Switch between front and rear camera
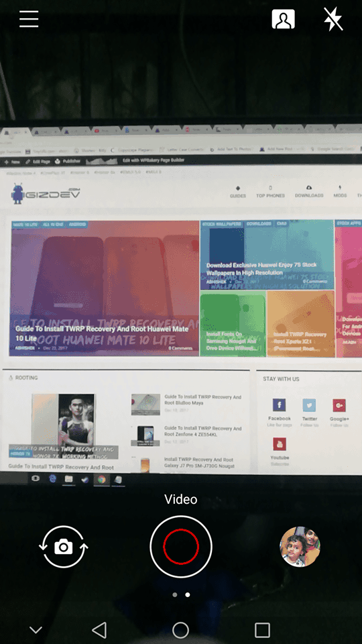Viewport: 362px width, 644px height. click(x=64, y=547)
